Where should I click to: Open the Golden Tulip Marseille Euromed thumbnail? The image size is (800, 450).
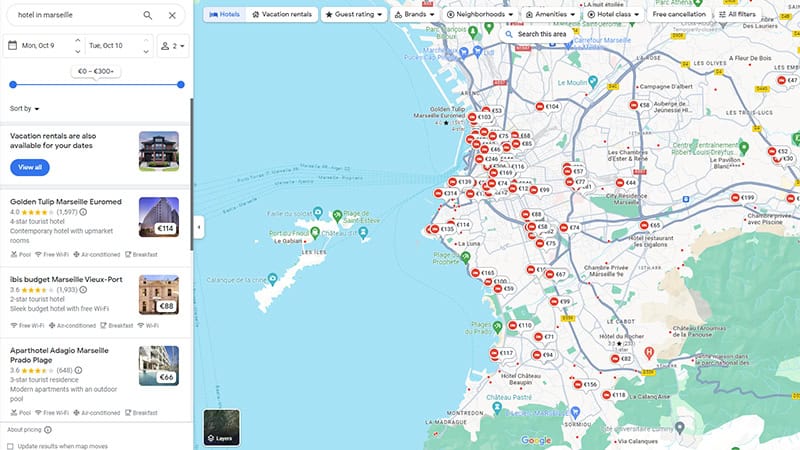coord(159,217)
